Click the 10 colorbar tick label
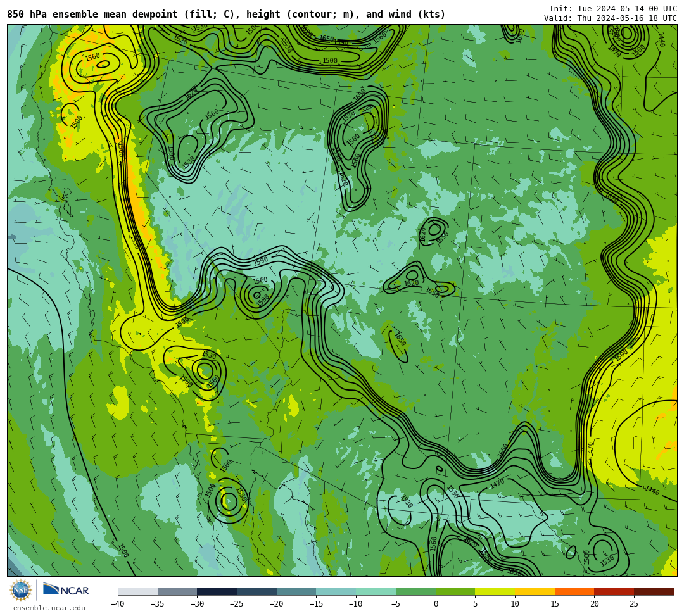 pyautogui.click(x=515, y=604)
